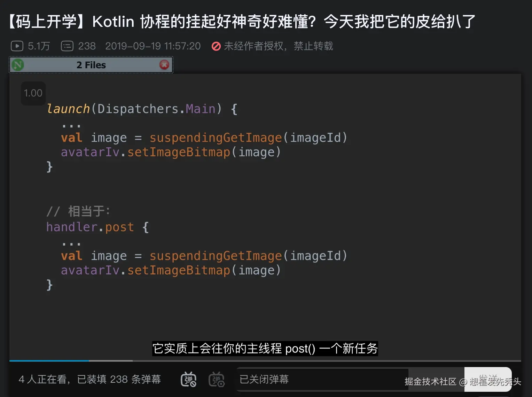Click the green N logo on the Files panel
Screen dimensions: 532x397
coord(17,64)
